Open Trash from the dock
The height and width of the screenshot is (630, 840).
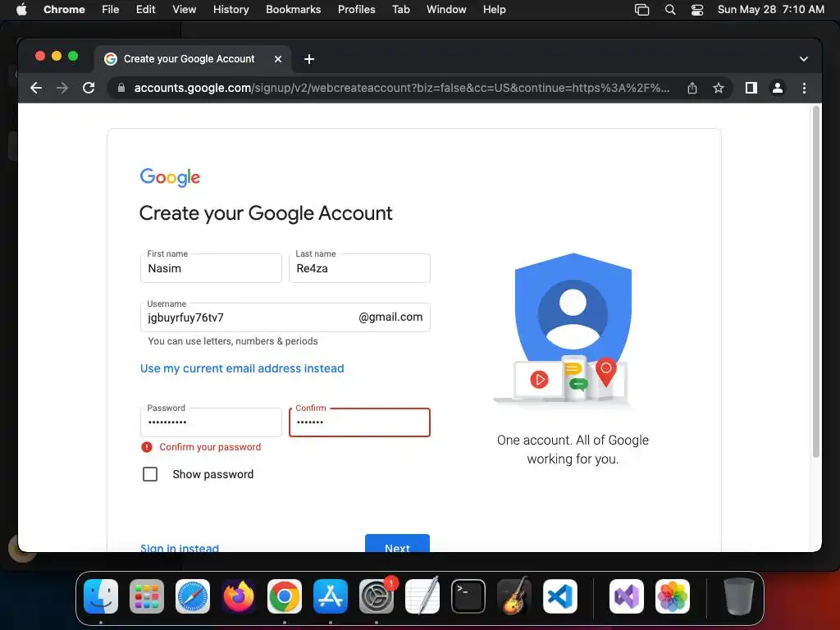pos(739,596)
